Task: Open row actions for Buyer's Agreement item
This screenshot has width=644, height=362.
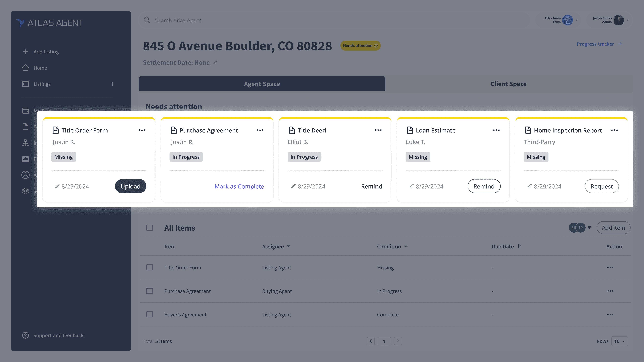Action: [x=610, y=315]
